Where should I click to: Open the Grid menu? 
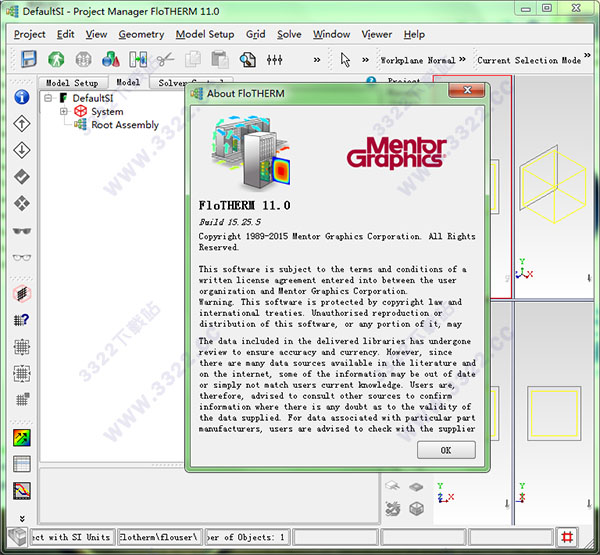[255, 34]
